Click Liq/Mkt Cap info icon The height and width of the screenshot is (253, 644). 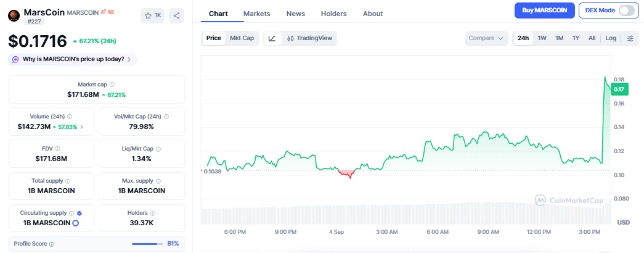pos(158,149)
